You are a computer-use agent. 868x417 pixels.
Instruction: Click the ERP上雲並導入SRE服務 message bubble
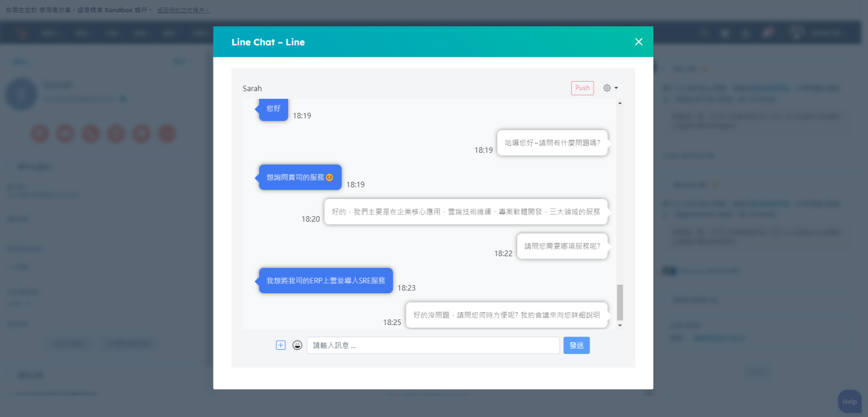coord(326,281)
